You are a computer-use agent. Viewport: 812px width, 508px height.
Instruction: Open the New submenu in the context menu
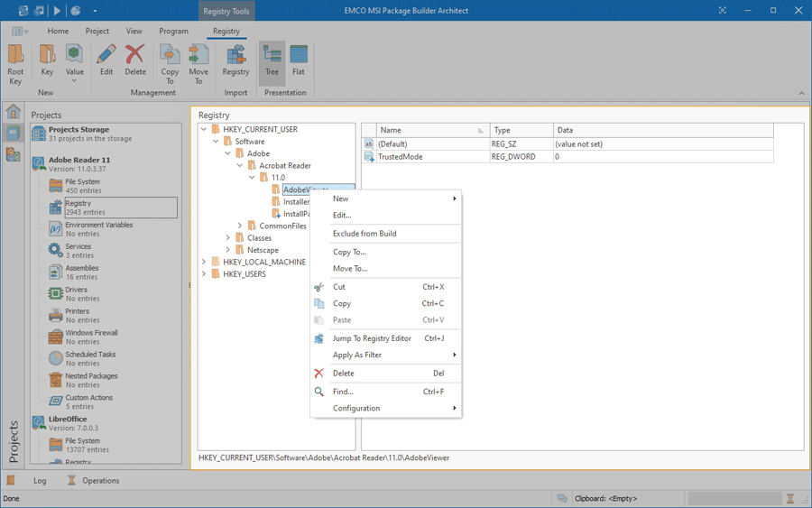tap(386, 199)
